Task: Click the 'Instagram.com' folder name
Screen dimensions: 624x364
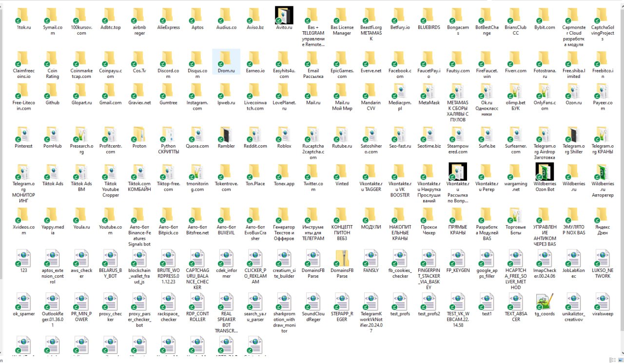Action: [197, 106]
